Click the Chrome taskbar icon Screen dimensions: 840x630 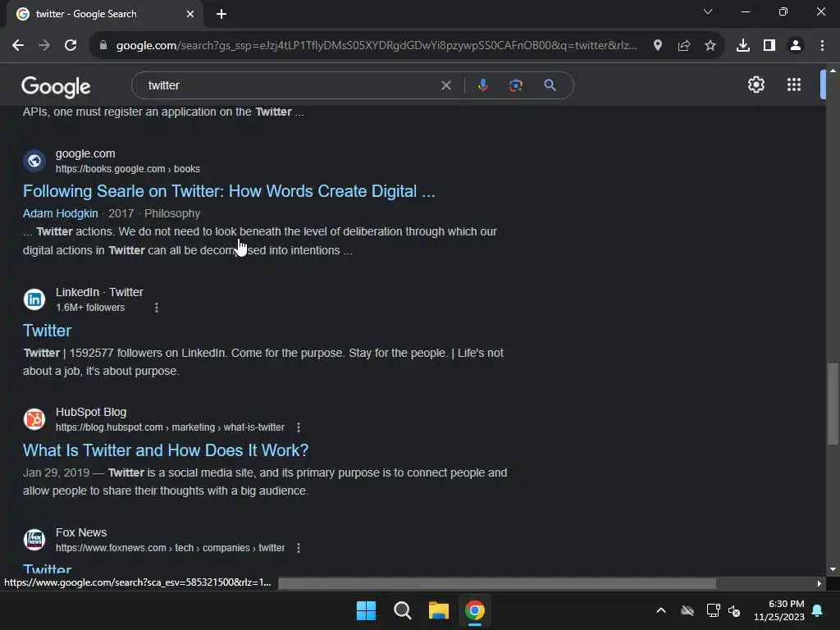[475, 610]
